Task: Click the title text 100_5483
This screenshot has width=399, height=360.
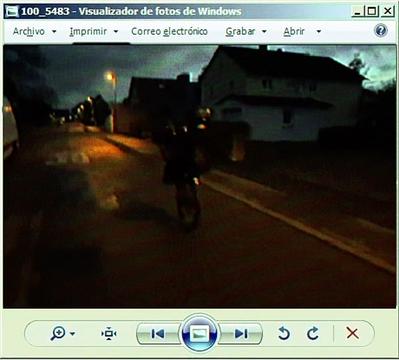Action: tap(45, 12)
